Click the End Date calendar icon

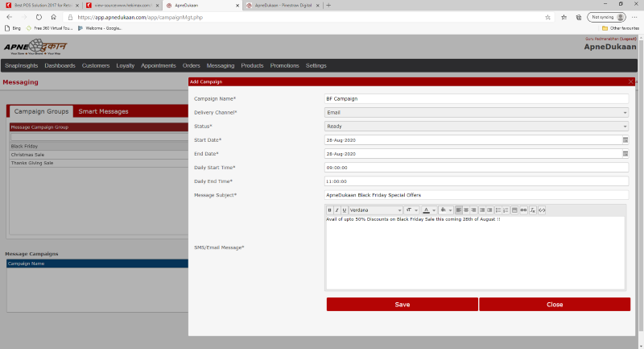tap(625, 154)
